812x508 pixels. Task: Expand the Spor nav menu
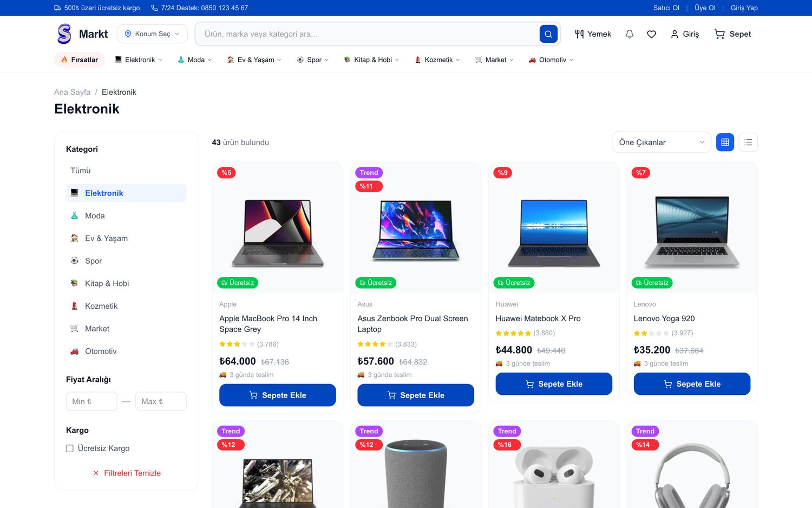pos(312,60)
